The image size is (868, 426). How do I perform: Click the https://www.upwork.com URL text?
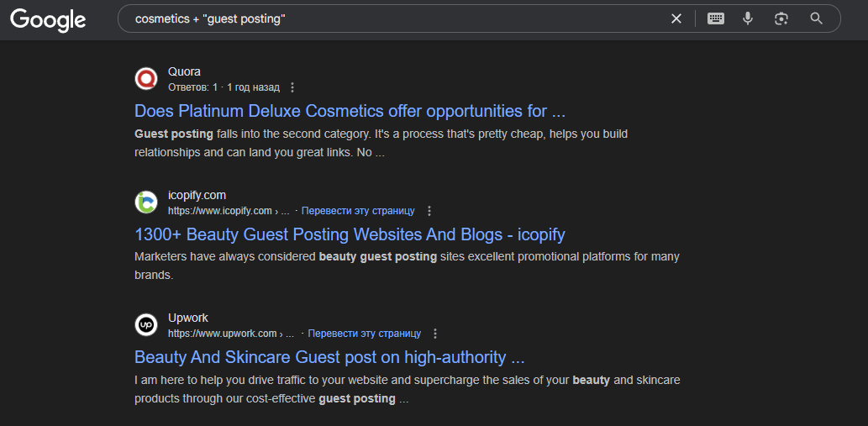(231, 334)
